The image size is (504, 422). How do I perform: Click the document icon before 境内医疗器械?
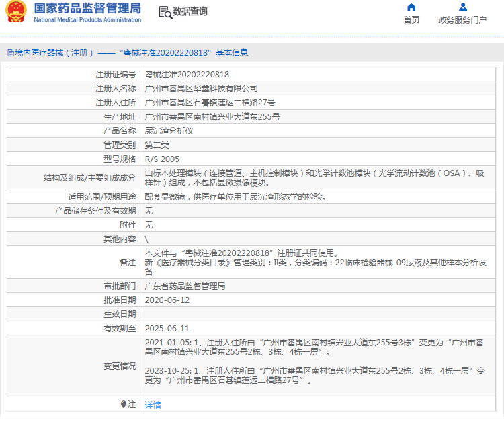(11, 53)
